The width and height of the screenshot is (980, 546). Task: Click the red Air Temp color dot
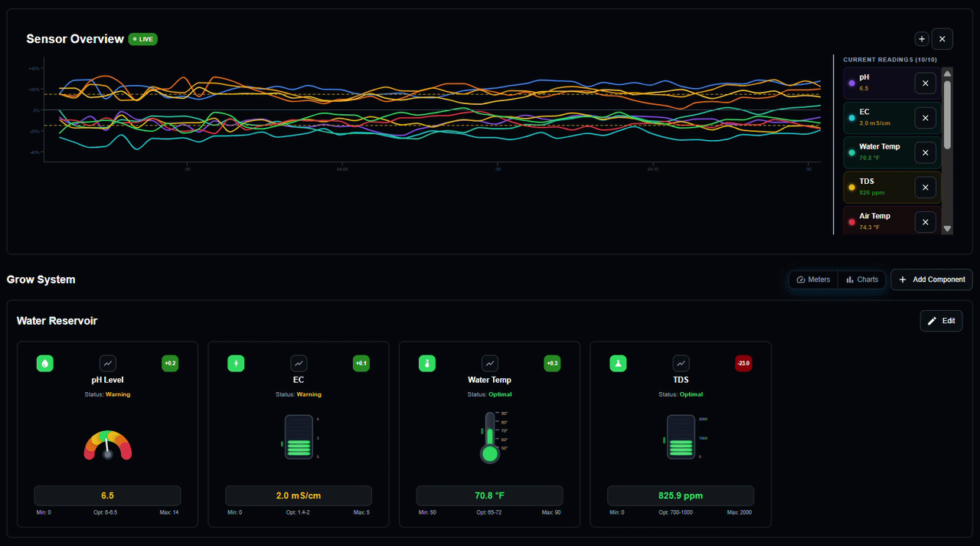[x=851, y=222]
